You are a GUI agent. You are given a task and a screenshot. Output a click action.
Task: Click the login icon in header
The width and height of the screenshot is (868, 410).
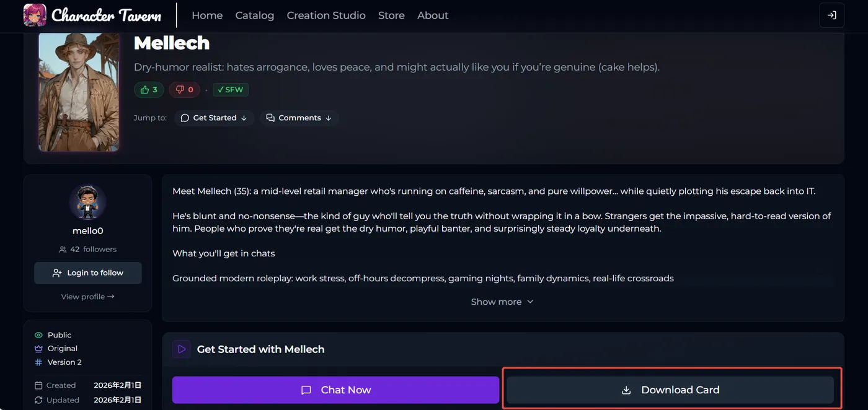point(831,15)
